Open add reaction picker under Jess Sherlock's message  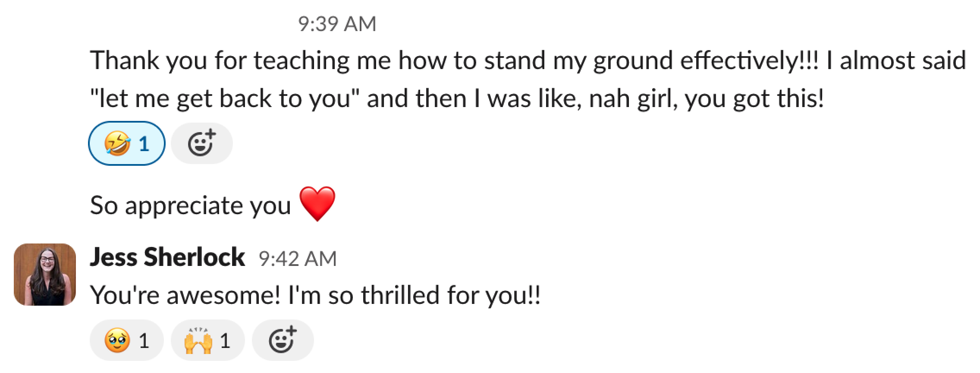point(283,340)
